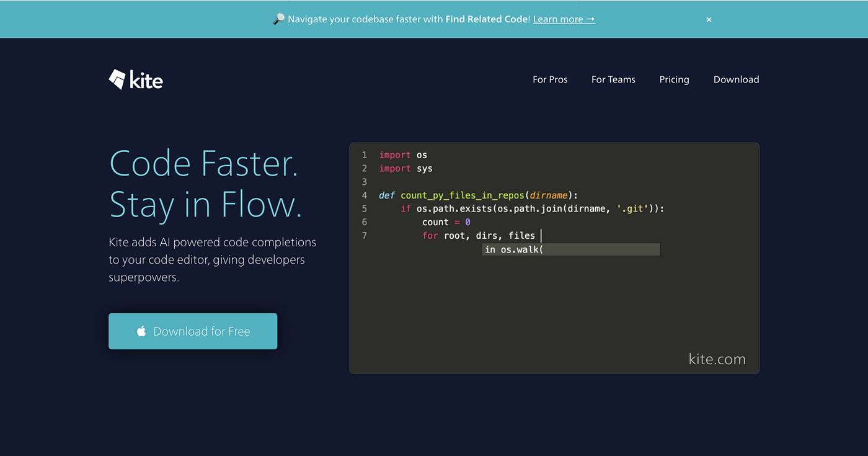Click the headline 'Code Faster.'

(x=205, y=163)
